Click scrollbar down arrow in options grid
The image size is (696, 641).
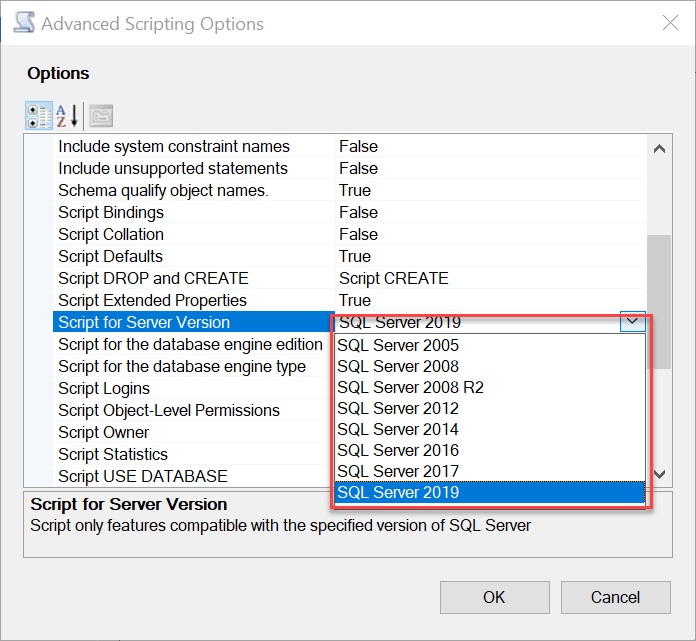click(659, 474)
